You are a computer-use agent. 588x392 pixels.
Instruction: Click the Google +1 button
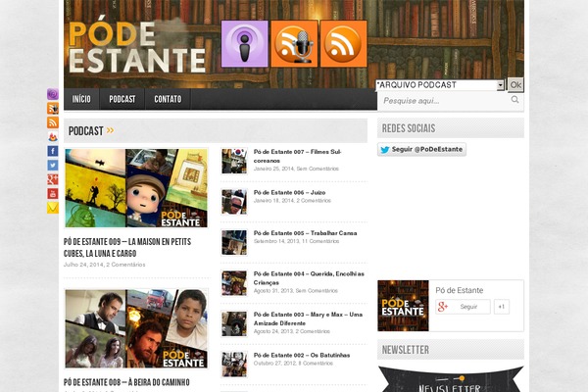pyautogui.click(x=502, y=307)
